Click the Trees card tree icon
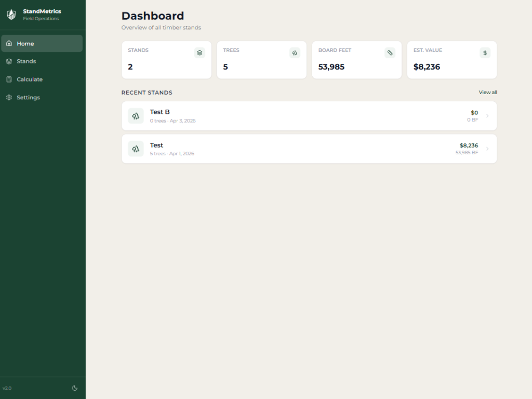 click(295, 52)
